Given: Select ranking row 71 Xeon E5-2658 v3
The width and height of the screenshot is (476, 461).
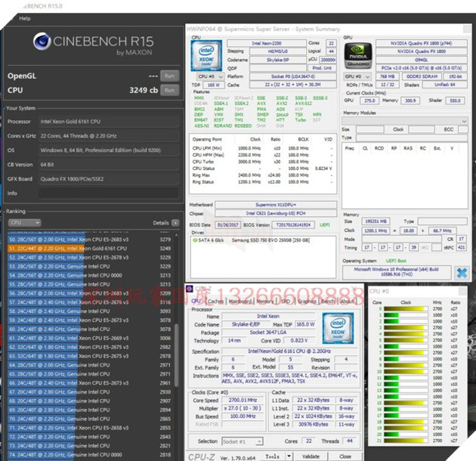Looking at the screenshot, I should (x=90, y=428).
